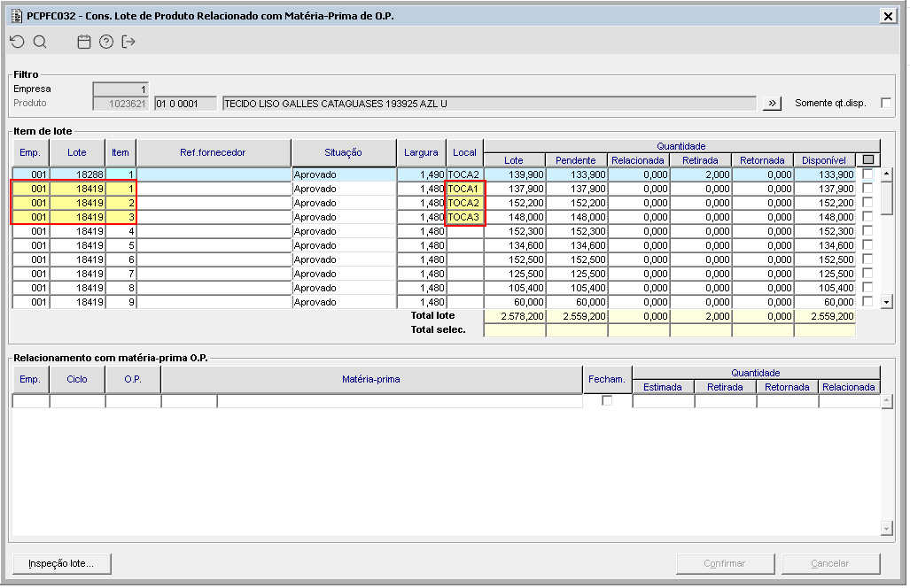Image resolution: width=910 pixels, height=588 pixels.
Task: Check the box for lote 18419 item 3
Action: [867, 216]
